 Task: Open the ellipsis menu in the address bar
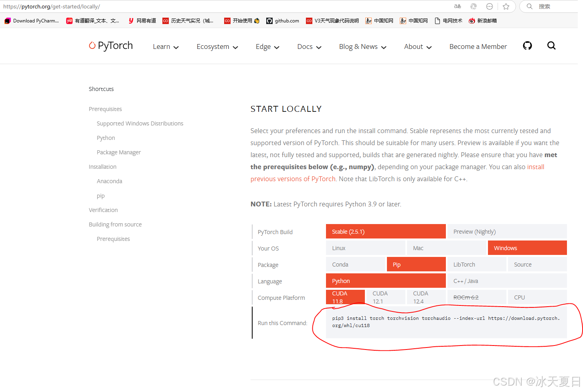pyautogui.click(x=490, y=6)
